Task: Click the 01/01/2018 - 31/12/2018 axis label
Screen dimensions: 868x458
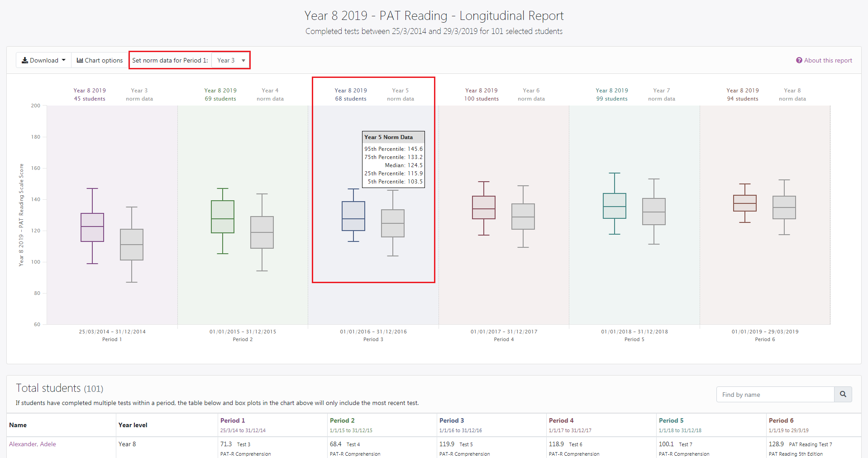Action: (634, 332)
